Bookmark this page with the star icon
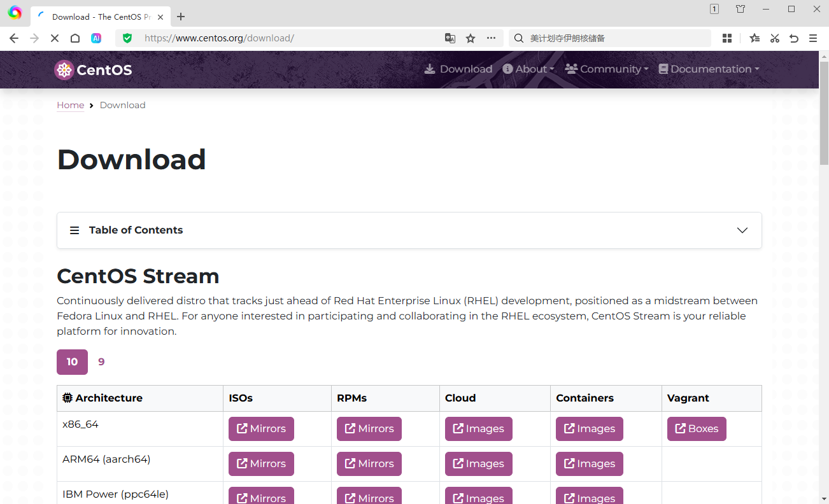The image size is (829, 504). coord(471,38)
